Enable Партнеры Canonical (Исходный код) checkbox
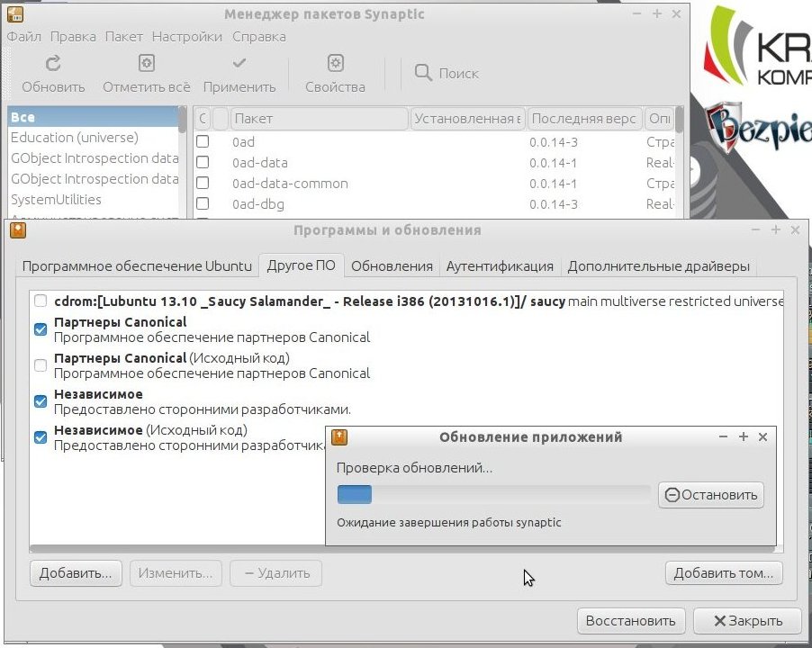Viewport: 812px width, 648px height. tap(41, 365)
